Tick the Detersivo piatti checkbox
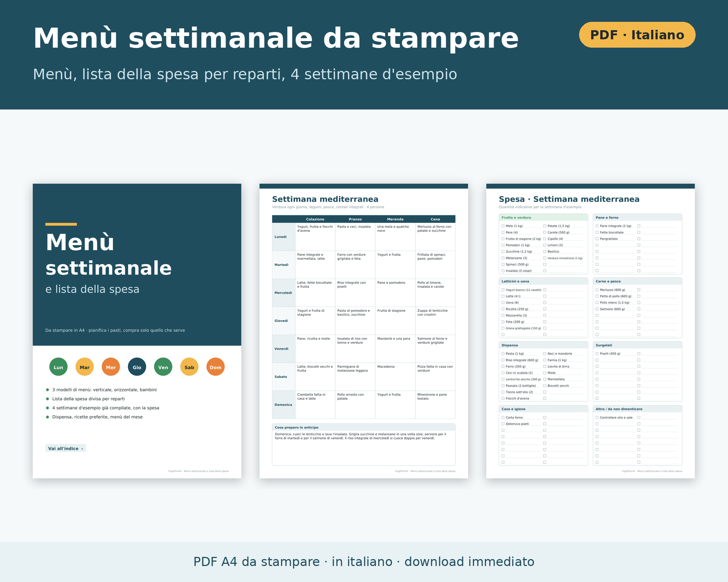Image resolution: width=728 pixels, height=582 pixels. (x=503, y=424)
